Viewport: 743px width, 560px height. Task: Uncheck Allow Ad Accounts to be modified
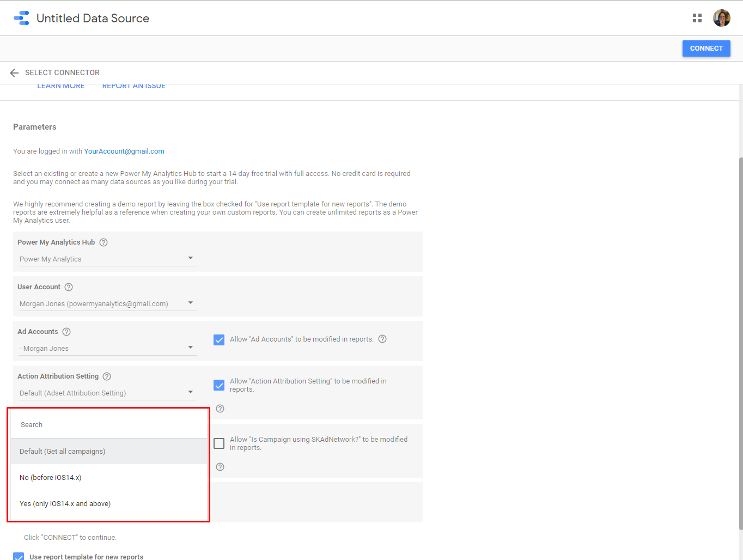[219, 340]
